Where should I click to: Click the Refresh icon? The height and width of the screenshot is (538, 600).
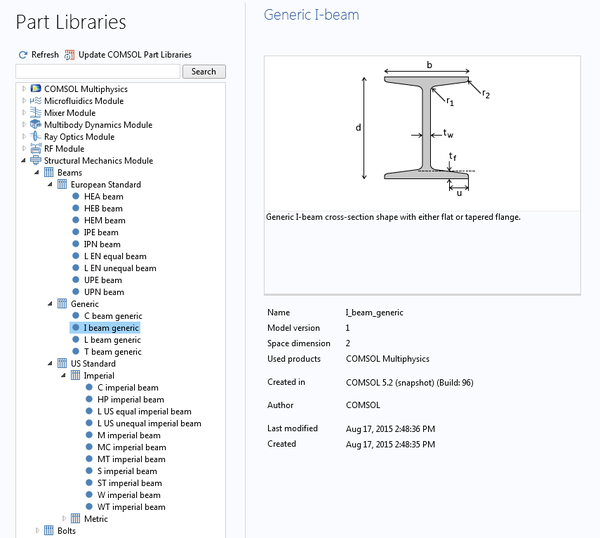[x=23, y=55]
